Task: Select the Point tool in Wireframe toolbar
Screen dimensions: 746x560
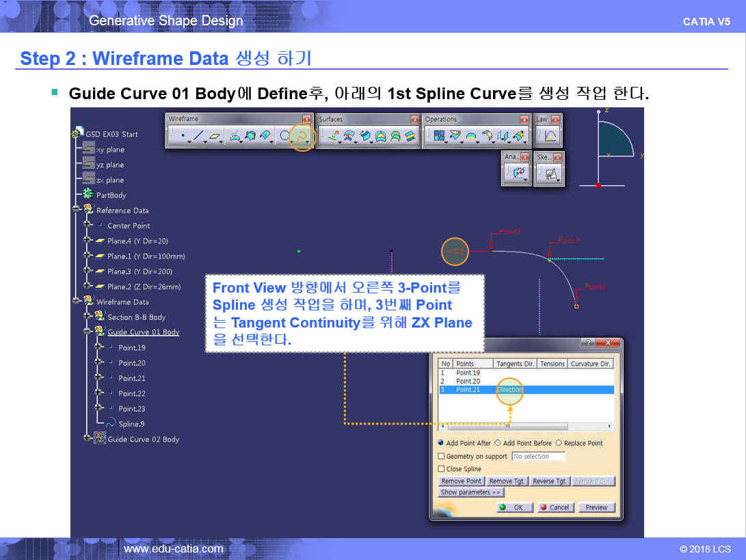Action: tap(183, 136)
